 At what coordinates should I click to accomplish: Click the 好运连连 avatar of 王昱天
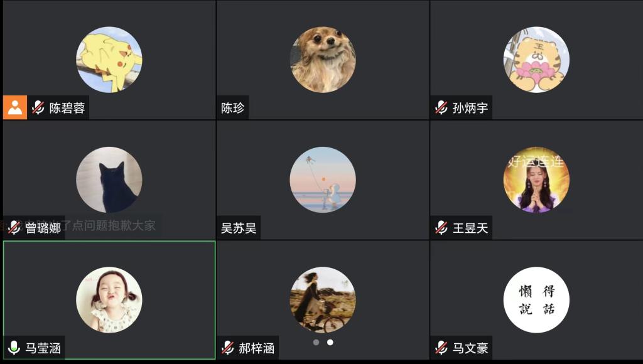click(x=536, y=180)
